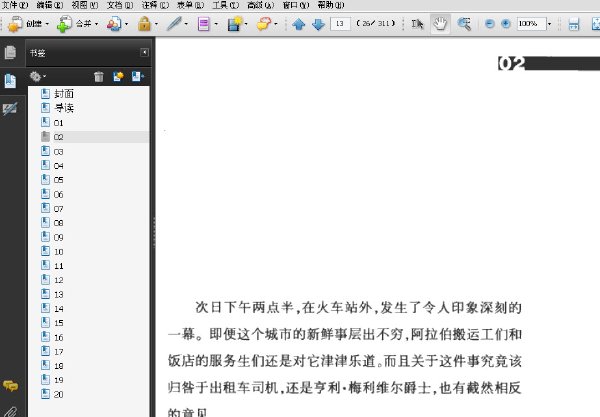The height and width of the screenshot is (417, 600).
Task: Click the navigation pane splitter grip handle
Action: 154,233
